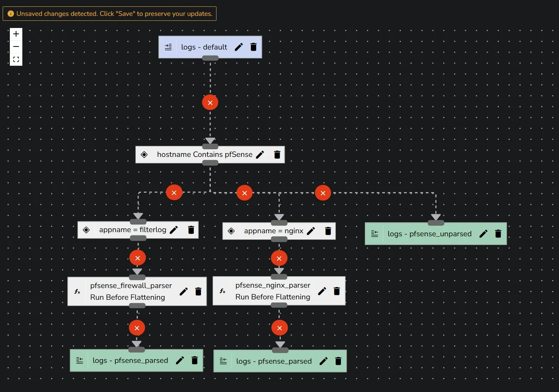Edit the left logs - pfsense_parsed node
This screenshot has height=392, width=559.
point(179,360)
